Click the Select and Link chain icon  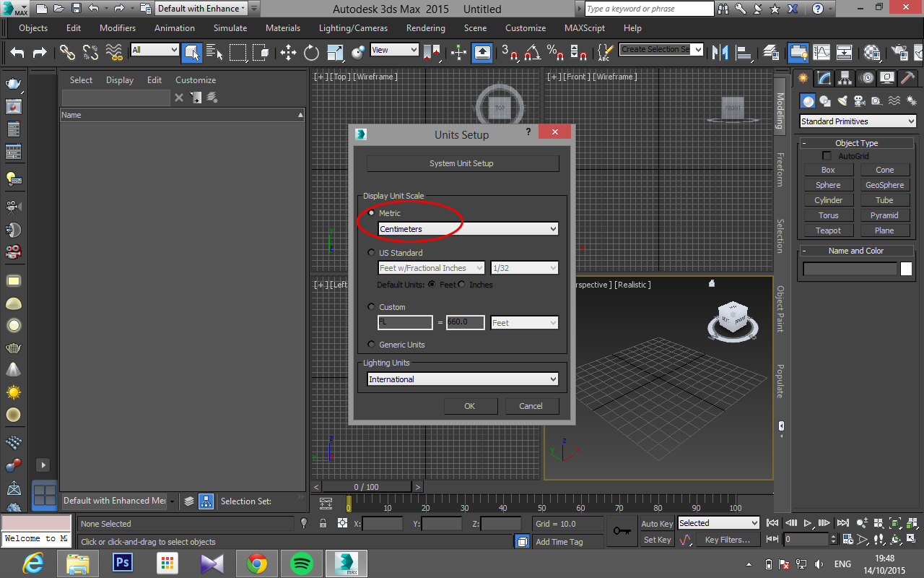(67, 52)
